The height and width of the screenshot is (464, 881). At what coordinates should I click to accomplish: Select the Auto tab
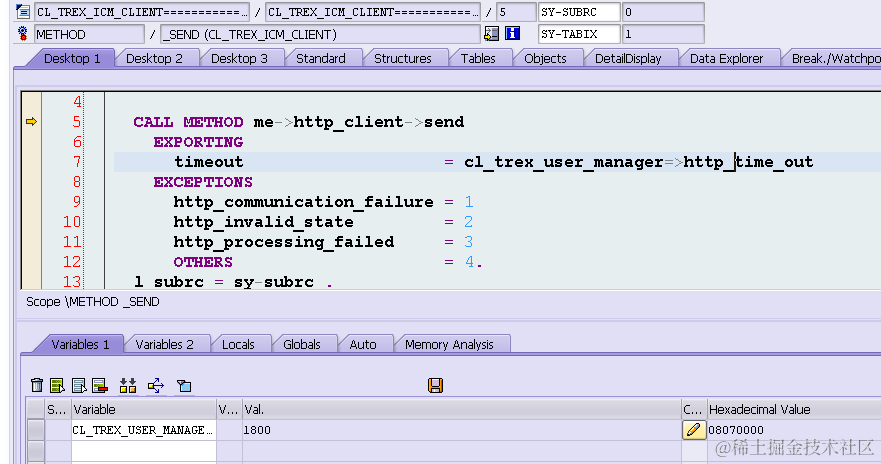(363, 344)
